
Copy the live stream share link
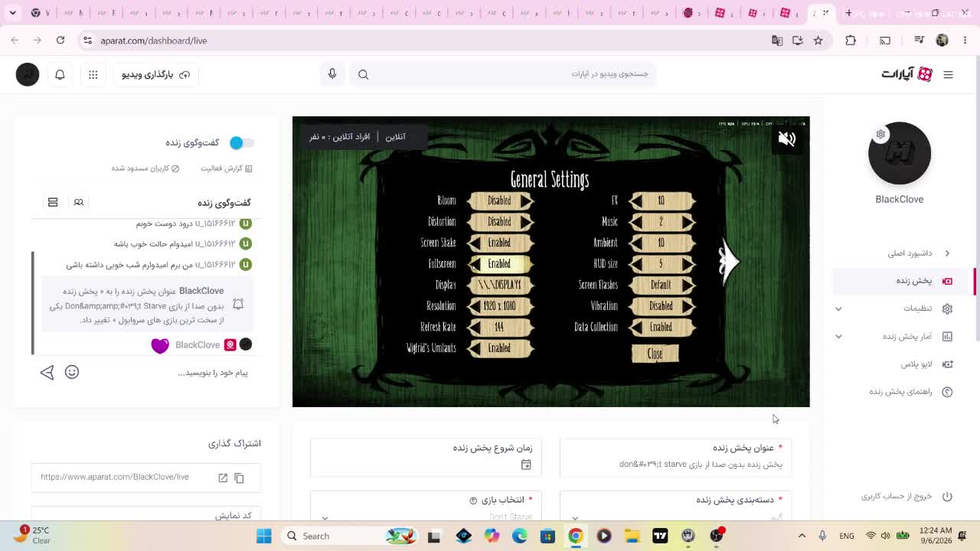239,478
